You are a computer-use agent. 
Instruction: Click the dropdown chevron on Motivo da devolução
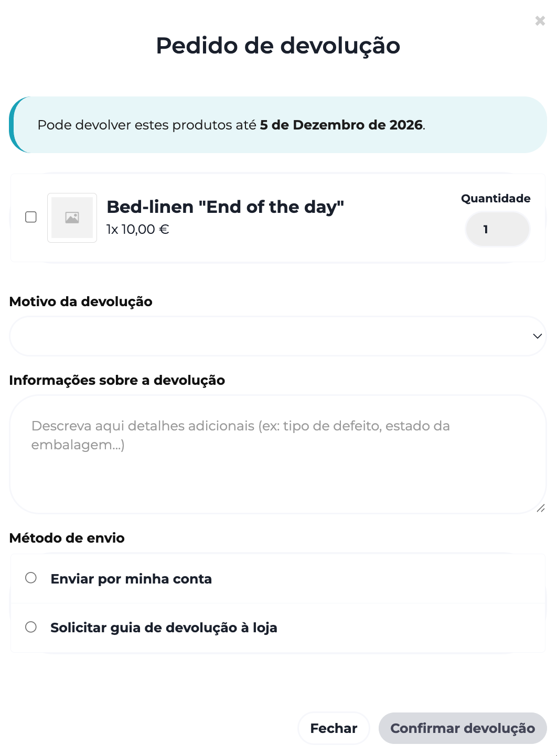[x=537, y=336]
